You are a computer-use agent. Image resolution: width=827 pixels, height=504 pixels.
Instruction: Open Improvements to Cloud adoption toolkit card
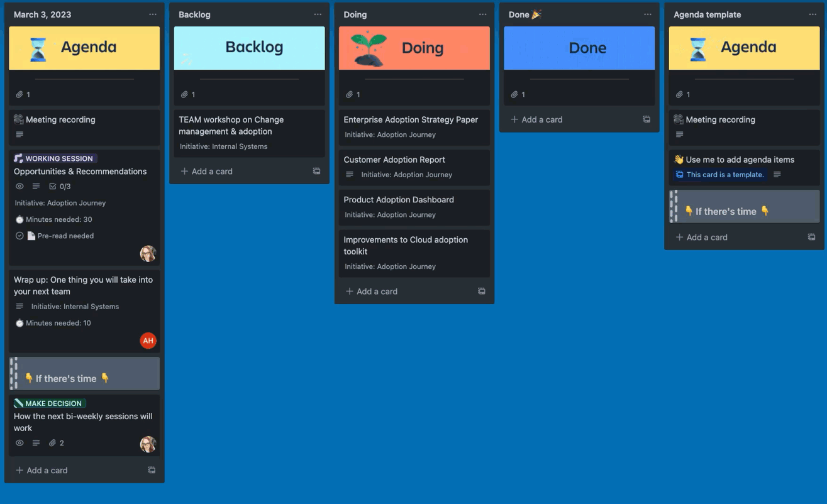pyautogui.click(x=414, y=253)
